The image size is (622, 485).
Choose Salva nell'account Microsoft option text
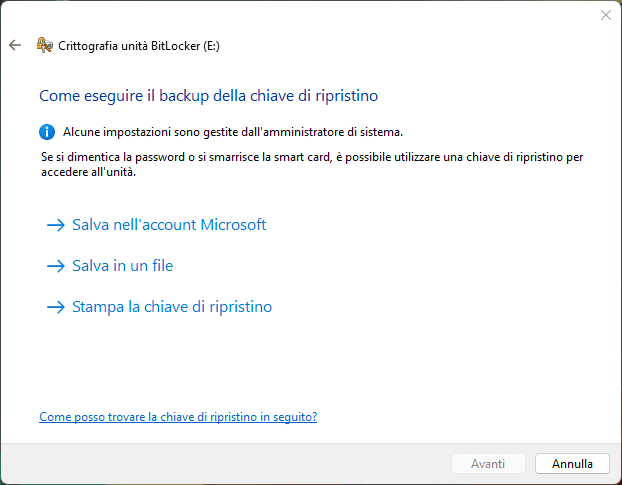[169, 225]
